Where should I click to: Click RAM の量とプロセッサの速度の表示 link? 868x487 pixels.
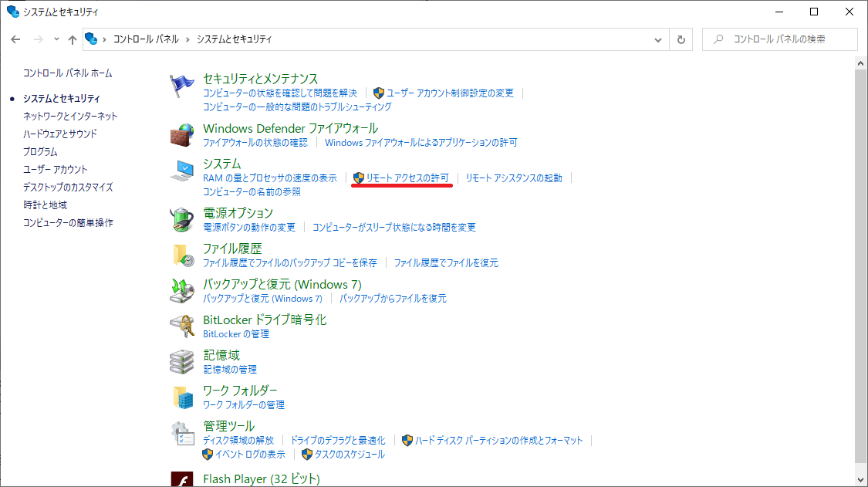pos(270,178)
